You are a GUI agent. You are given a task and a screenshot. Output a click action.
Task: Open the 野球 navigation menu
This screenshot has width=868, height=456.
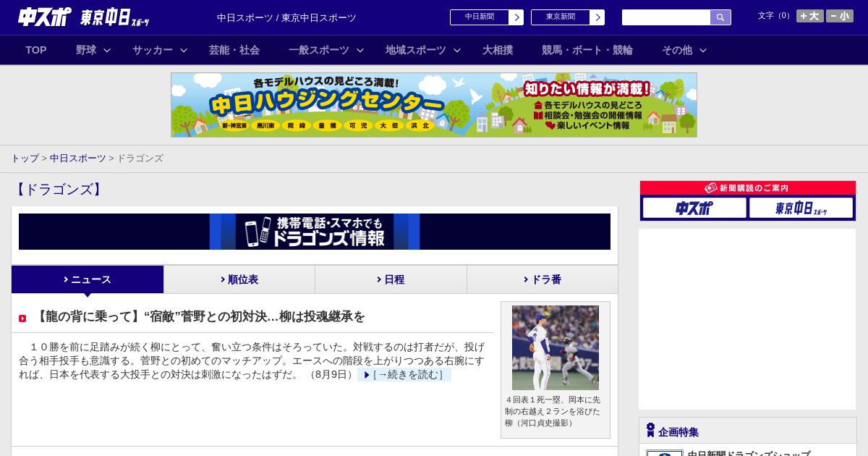(86, 50)
